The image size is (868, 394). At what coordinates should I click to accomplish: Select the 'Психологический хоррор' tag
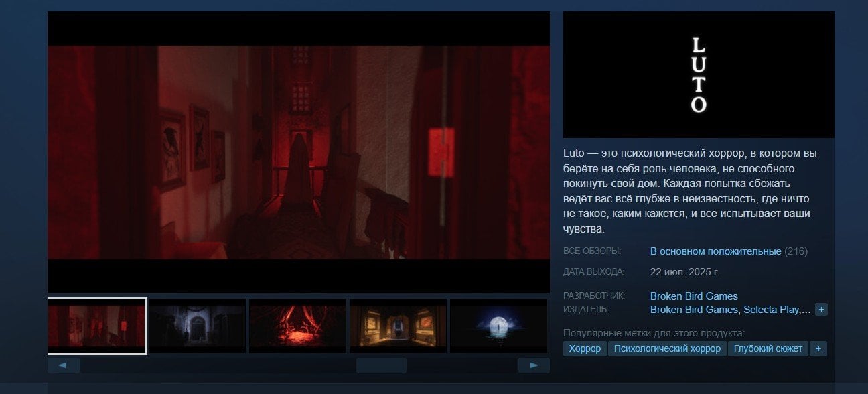coord(667,349)
